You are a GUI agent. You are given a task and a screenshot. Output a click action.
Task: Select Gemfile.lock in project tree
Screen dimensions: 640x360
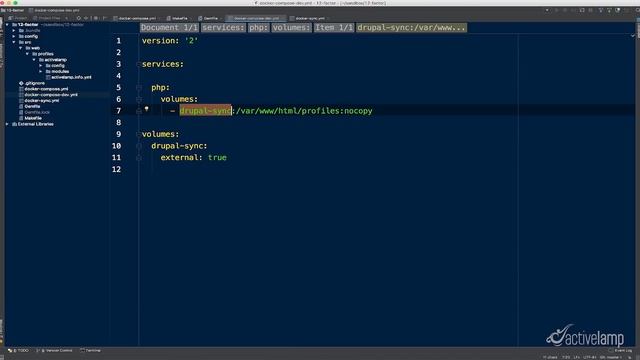click(34, 112)
